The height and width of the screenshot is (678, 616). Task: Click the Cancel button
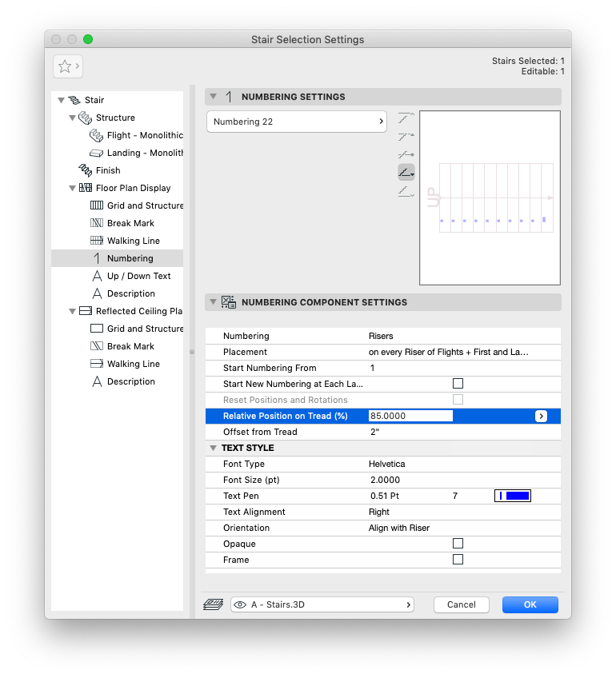(x=462, y=604)
